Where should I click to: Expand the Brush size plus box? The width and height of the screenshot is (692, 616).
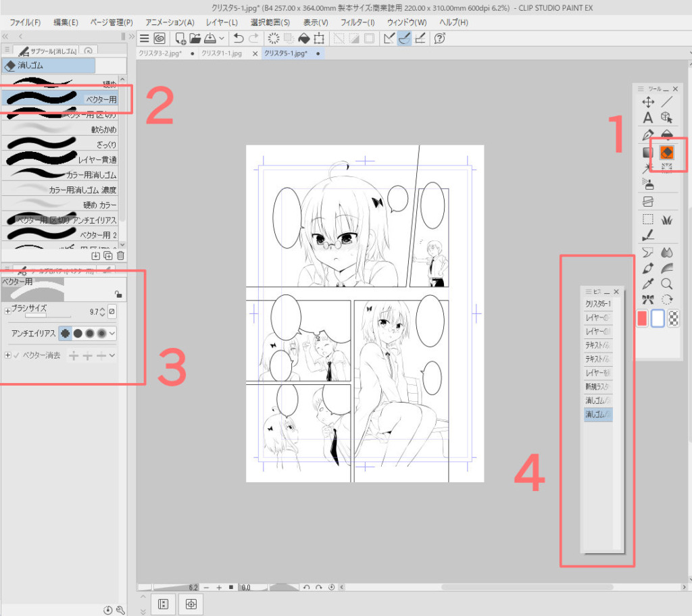[7, 311]
